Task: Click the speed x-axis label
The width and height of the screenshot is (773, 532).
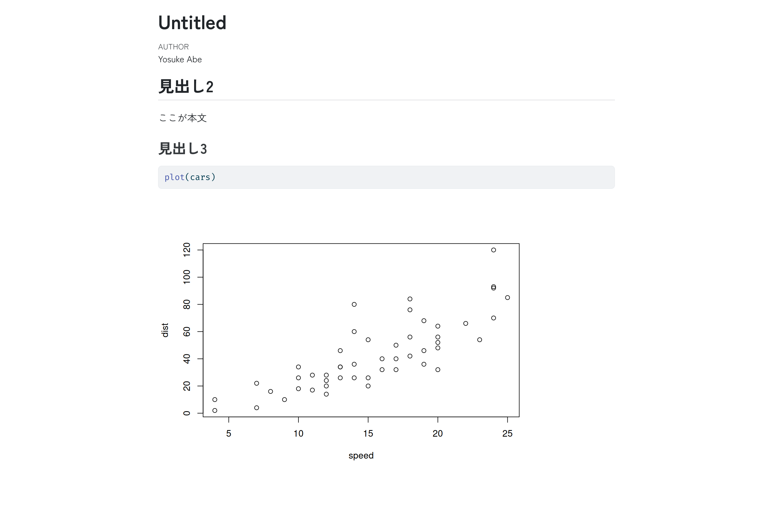Action: coord(361,456)
